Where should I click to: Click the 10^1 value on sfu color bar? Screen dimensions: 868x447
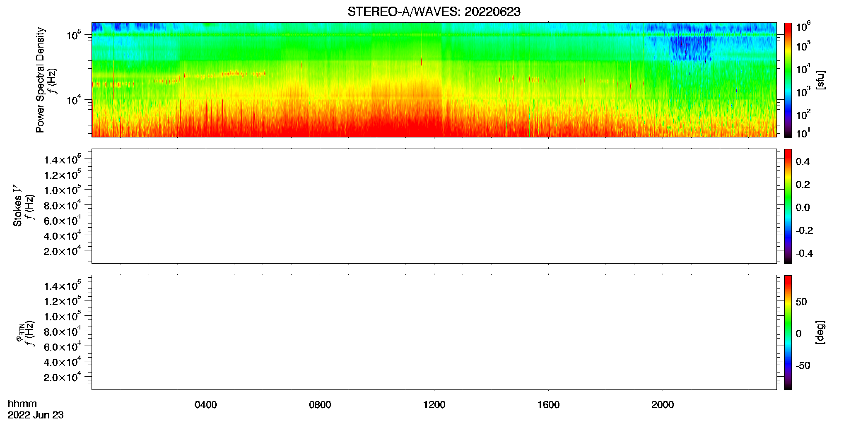pos(803,133)
